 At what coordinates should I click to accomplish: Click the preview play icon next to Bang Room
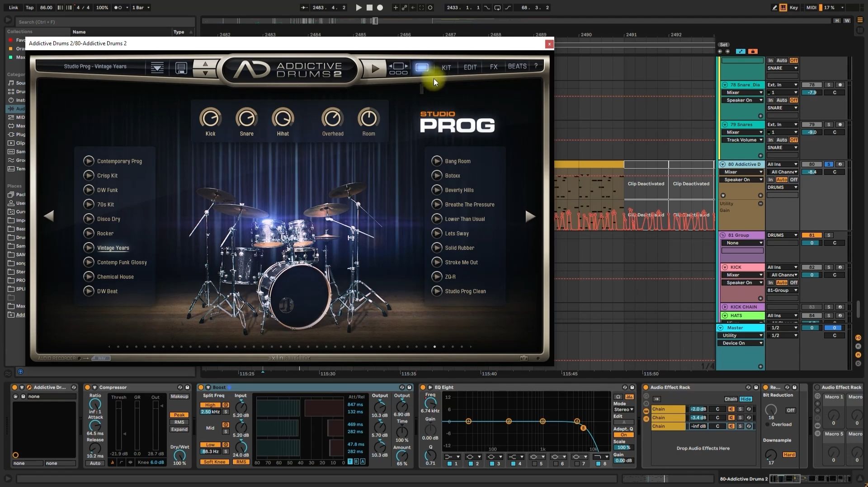[437, 161]
